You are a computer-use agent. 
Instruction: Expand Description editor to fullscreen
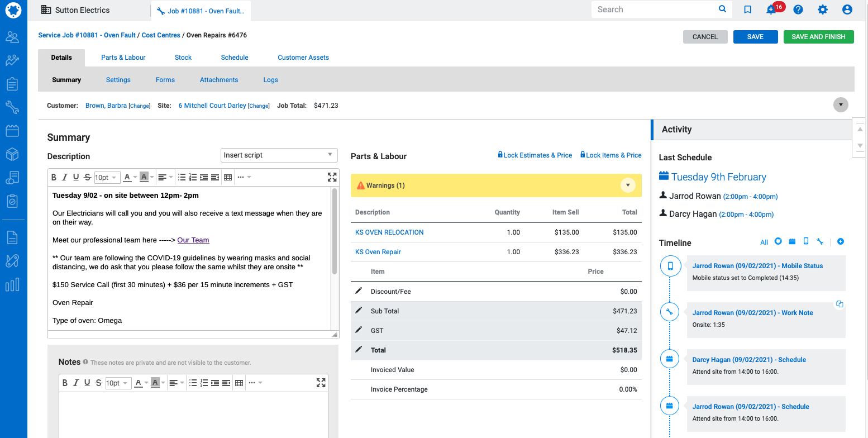point(332,177)
